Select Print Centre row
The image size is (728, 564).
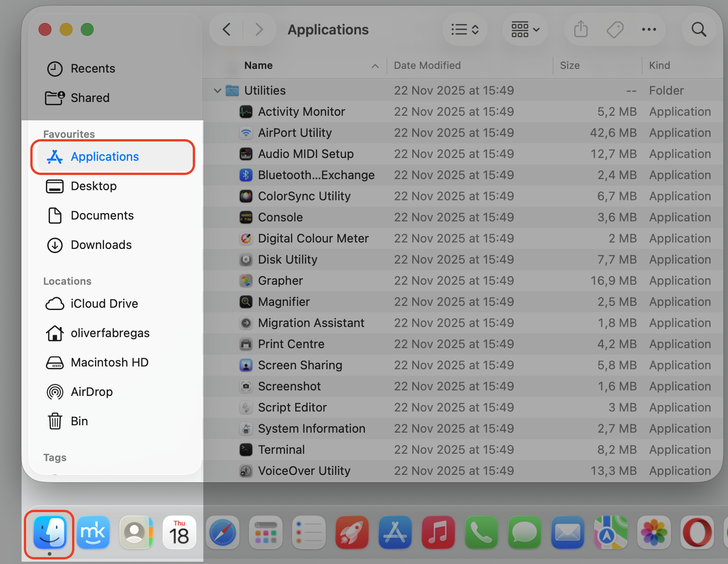click(x=463, y=344)
